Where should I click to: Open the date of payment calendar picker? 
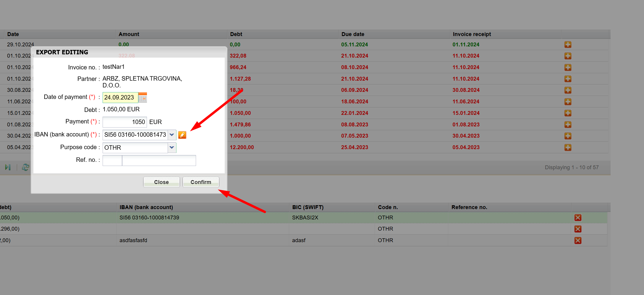[x=143, y=97]
